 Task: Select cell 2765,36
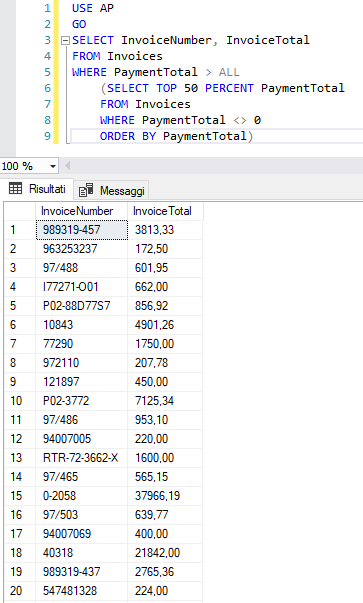tap(165, 572)
